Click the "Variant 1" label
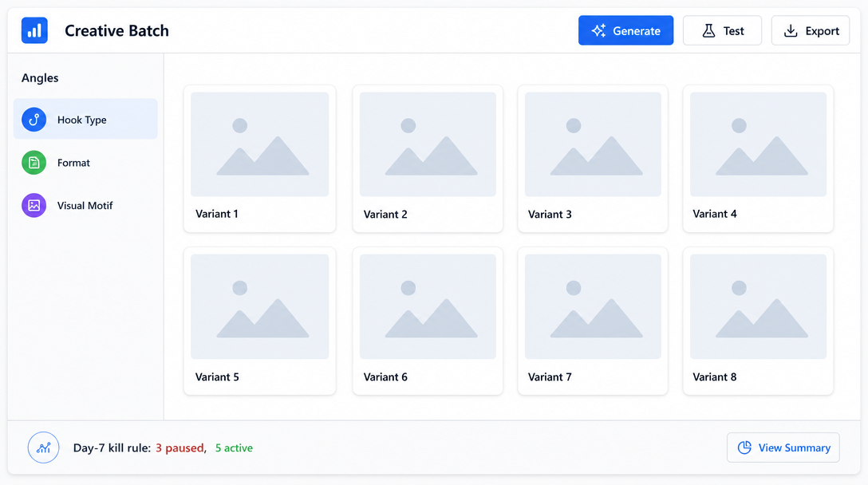Viewport: 868px width, 485px height. [217, 214]
